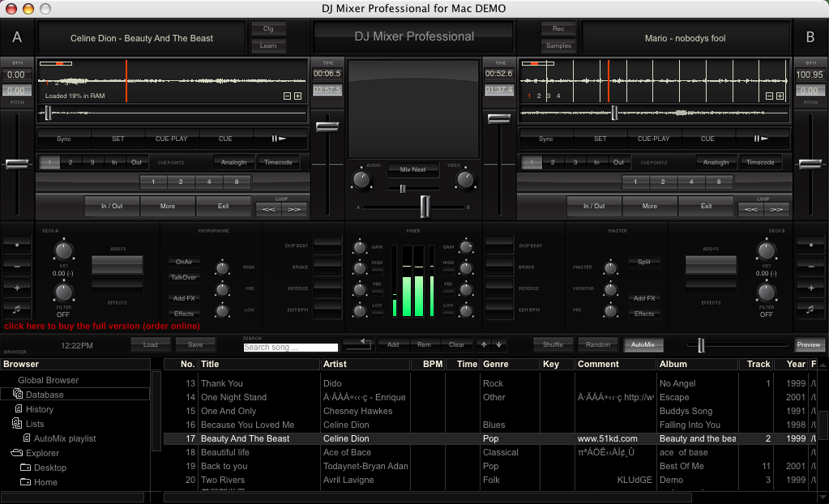Select the Lists node in the browser tree

[35, 424]
